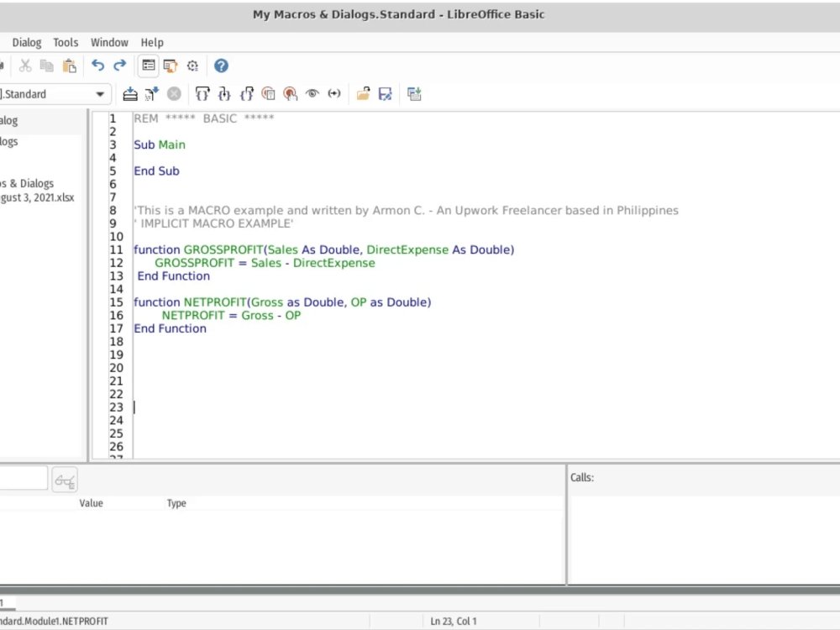Enable Watch using the eye icon
Image resolution: width=840 pixels, height=630 pixels.
click(312, 94)
